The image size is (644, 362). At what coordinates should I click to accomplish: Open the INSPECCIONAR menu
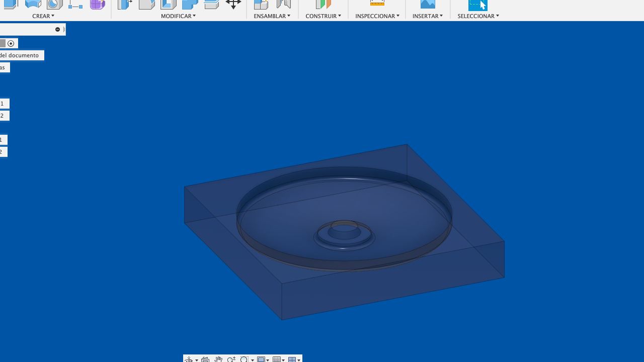[x=377, y=16]
